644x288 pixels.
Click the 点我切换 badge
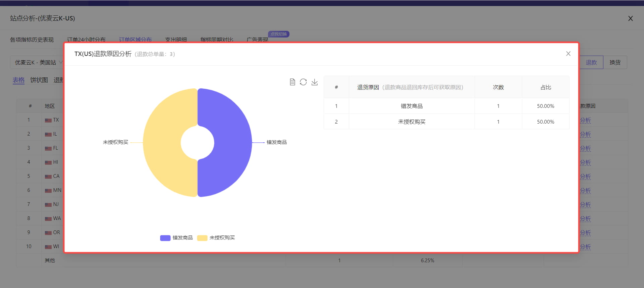[279, 34]
